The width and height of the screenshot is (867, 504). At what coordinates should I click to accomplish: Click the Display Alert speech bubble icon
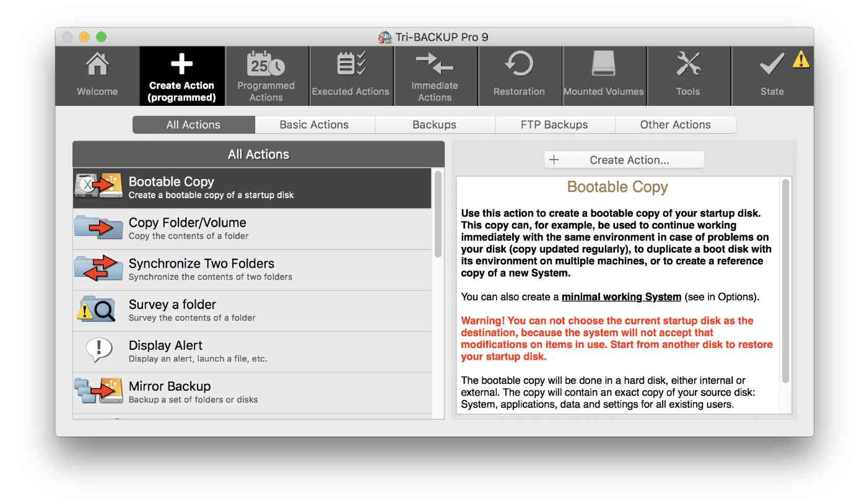click(99, 350)
